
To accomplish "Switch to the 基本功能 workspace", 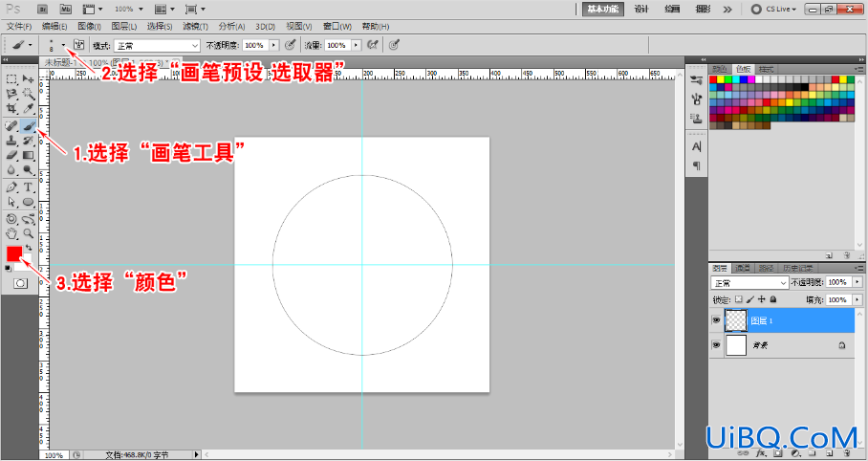I will pyautogui.click(x=603, y=9).
